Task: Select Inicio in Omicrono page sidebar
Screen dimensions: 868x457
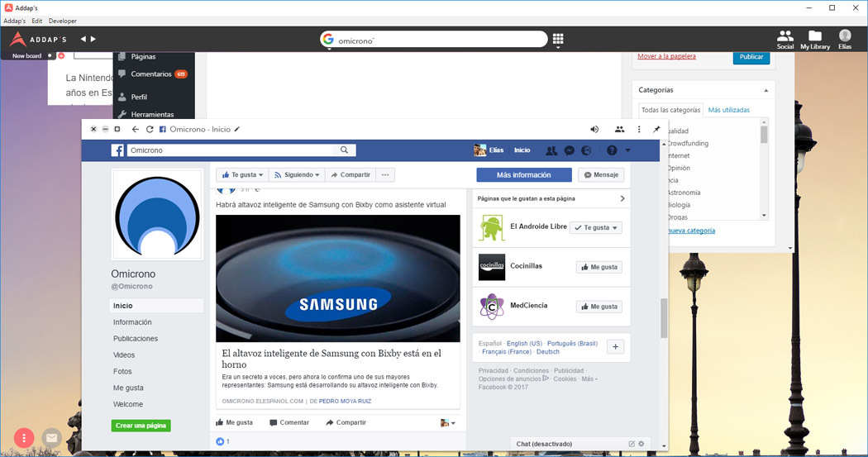Action: [157, 306]
